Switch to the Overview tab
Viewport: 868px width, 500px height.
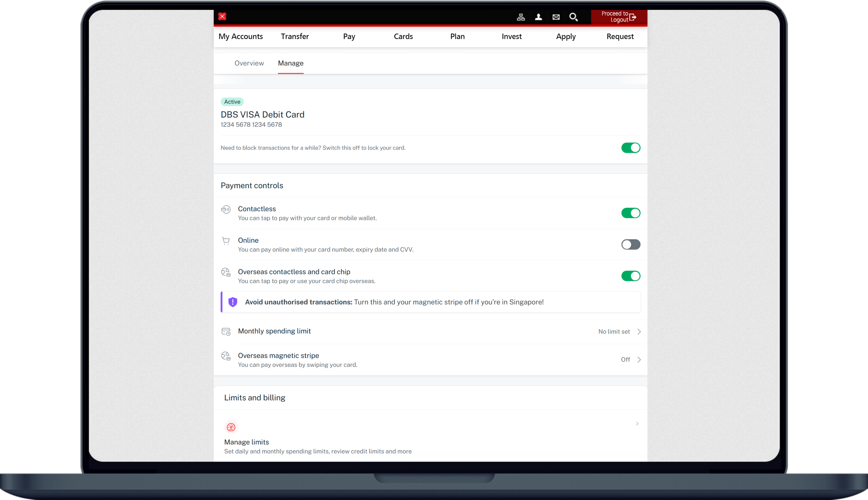click(249, 63)
